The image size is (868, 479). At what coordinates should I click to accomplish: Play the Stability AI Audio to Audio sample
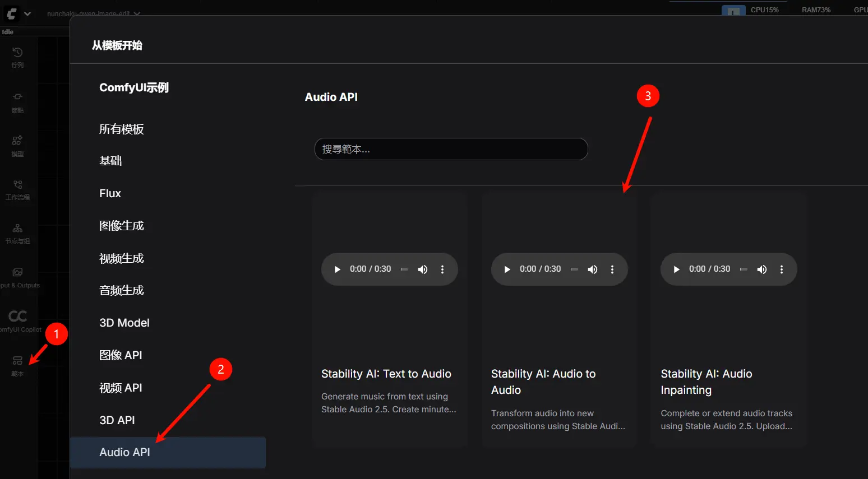pos(506,269)
